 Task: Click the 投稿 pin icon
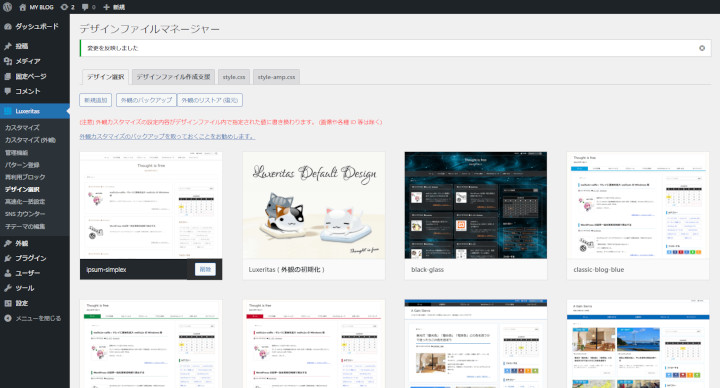(x=8, y=46)
